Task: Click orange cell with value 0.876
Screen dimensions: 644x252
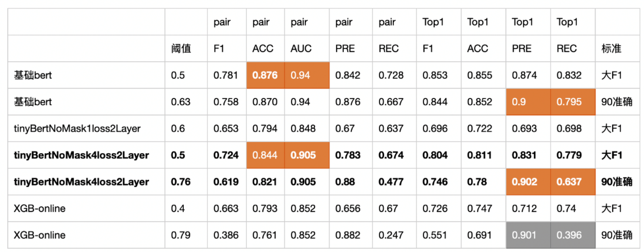Action: [x=265, y=75]
